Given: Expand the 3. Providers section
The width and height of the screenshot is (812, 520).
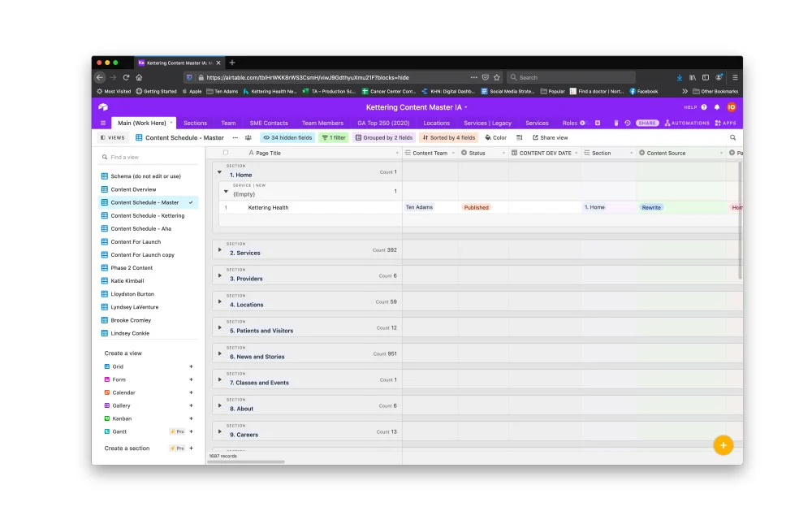Looking at the screenshot, I should (x=219, y=276).
